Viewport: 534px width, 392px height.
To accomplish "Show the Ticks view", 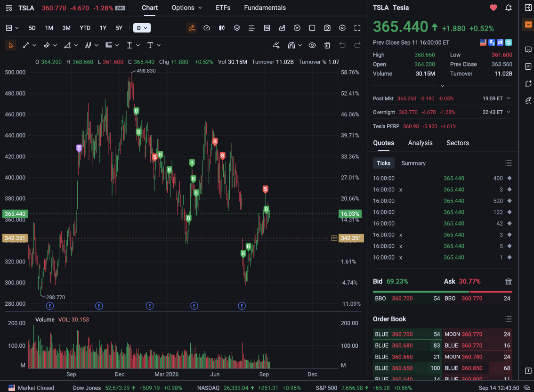I will coord(383,163).
